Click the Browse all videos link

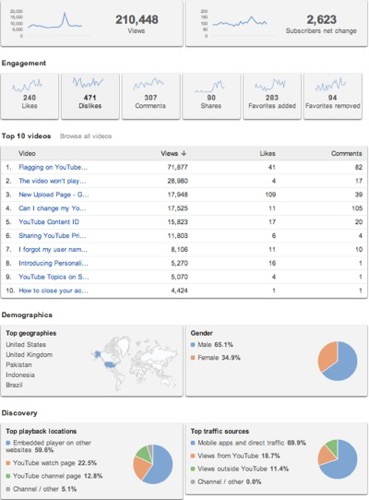(x=86, y=136)
